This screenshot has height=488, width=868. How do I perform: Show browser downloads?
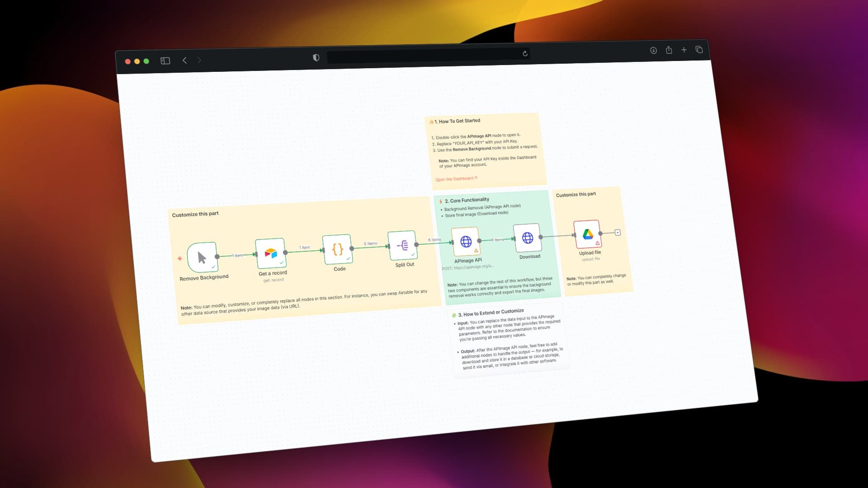point(653,50)
